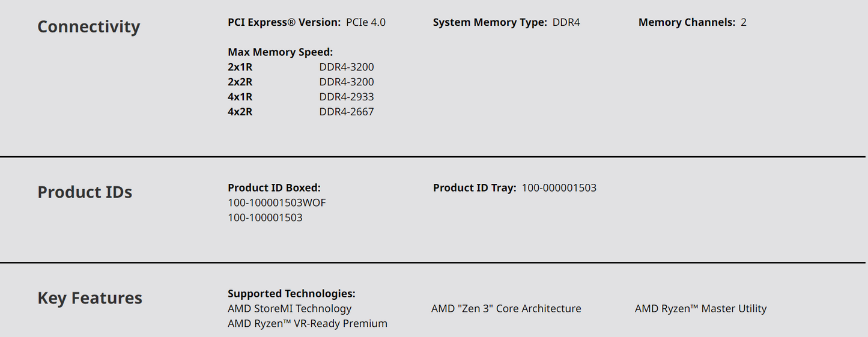Click the Key Features section heading

[90, 298]
